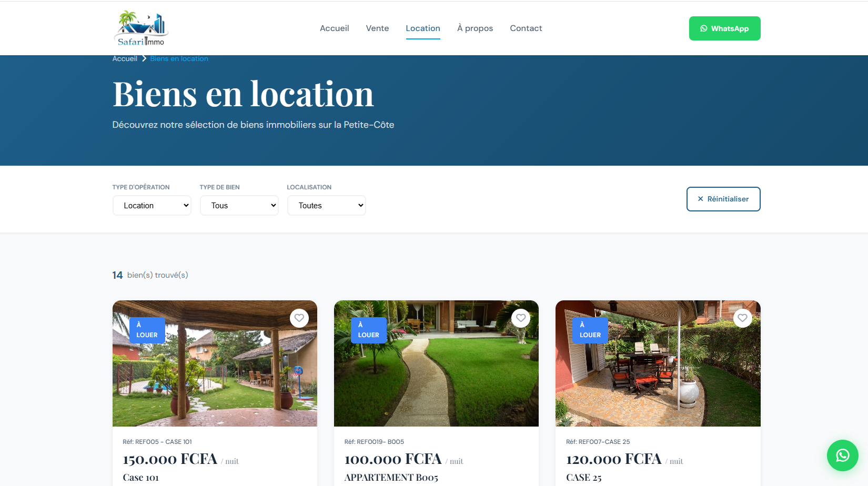The image size is (868, 486).
Task: Select the Vente menu item
Action: (x=377, y=28)
